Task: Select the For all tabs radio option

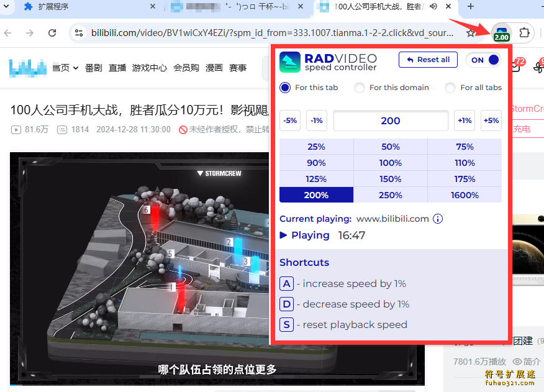Action: click(450, 88)
